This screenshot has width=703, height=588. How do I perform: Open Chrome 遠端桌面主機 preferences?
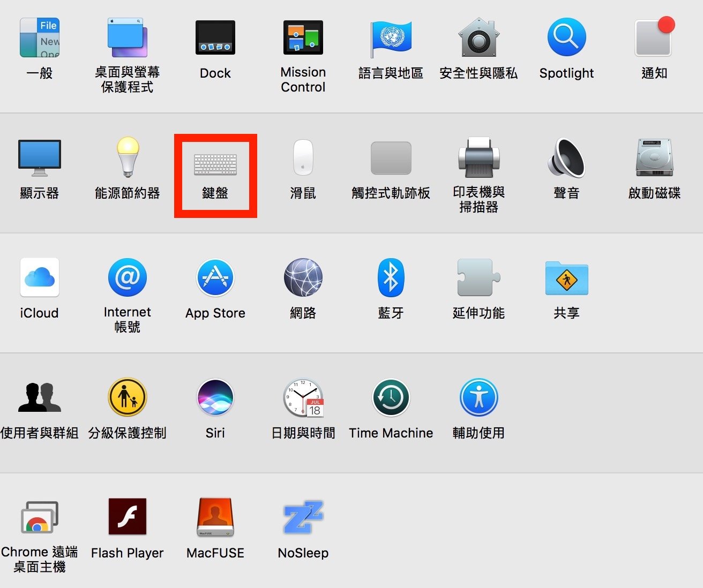(39, 517)
